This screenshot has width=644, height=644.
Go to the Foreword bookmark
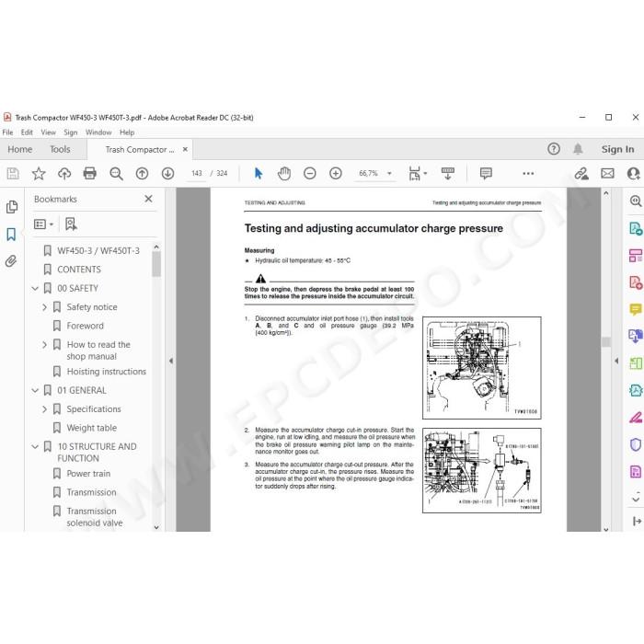85,326
